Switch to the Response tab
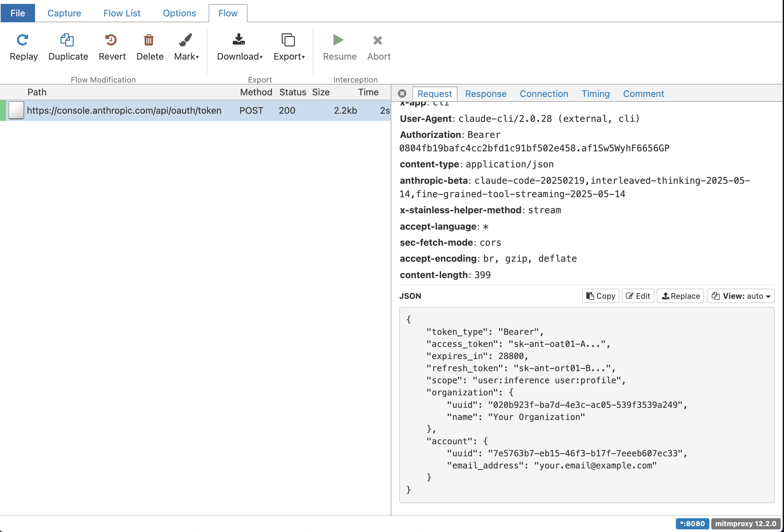Image resolution: width=784 pixels, height=532 pixels. pos(485,94)
